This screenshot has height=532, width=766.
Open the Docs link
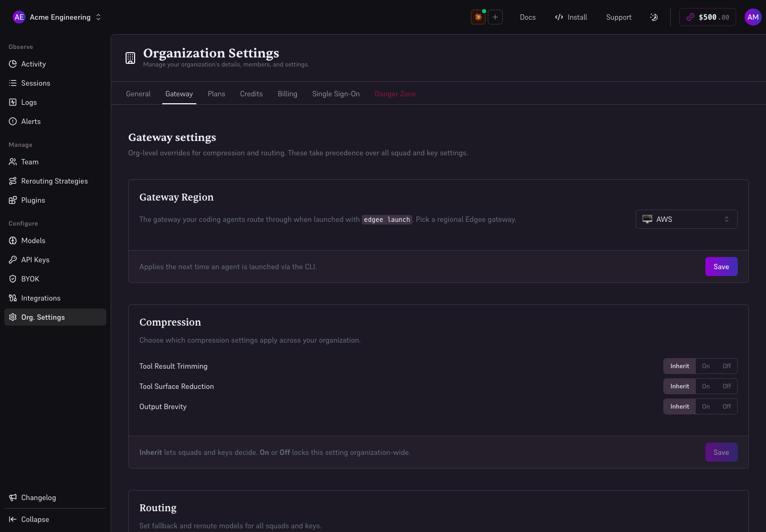pyautogui.click(x=528, y=17)
